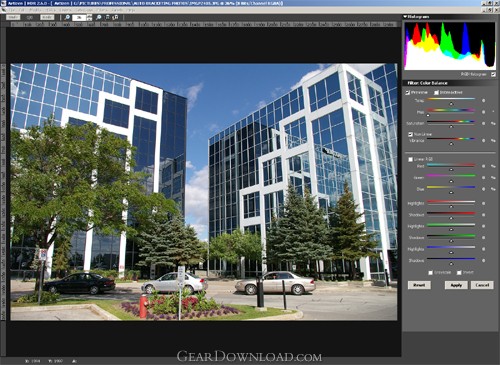
Task: Click the Reset button
Action: coord(419,285)
